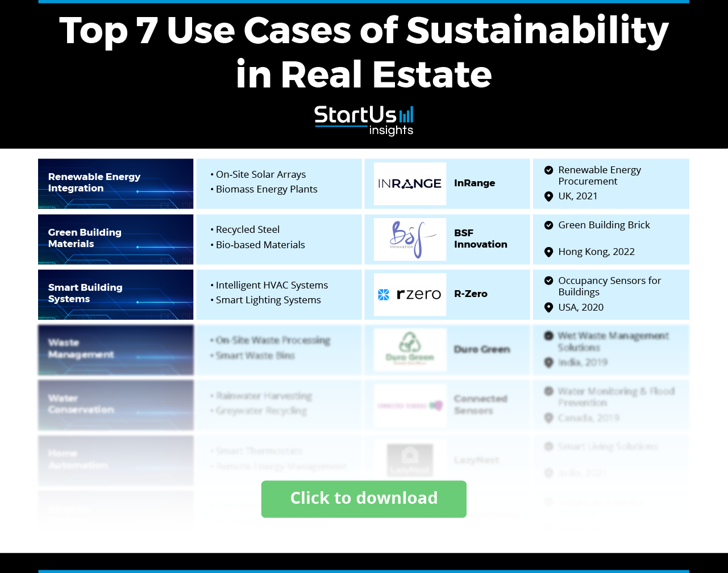
Task: Click the 'InRange' company name
Action: click(x=475, y=183)
